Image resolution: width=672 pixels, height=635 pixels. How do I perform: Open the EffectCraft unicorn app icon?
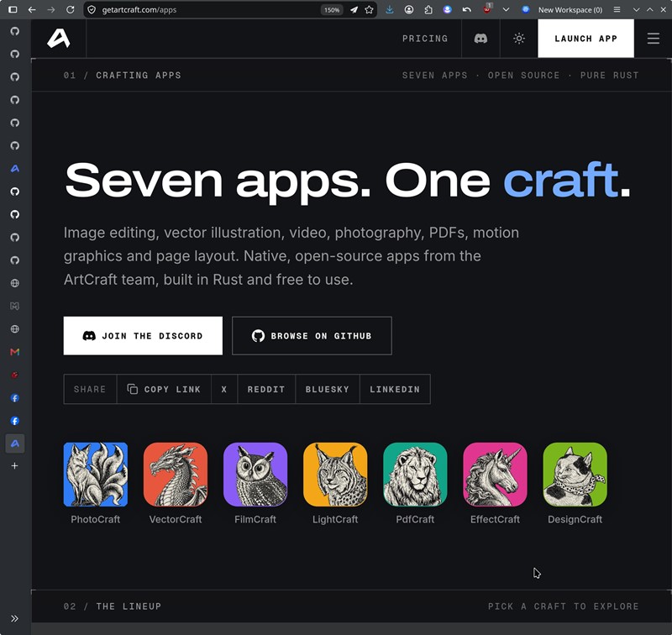(x=495, y=475)
